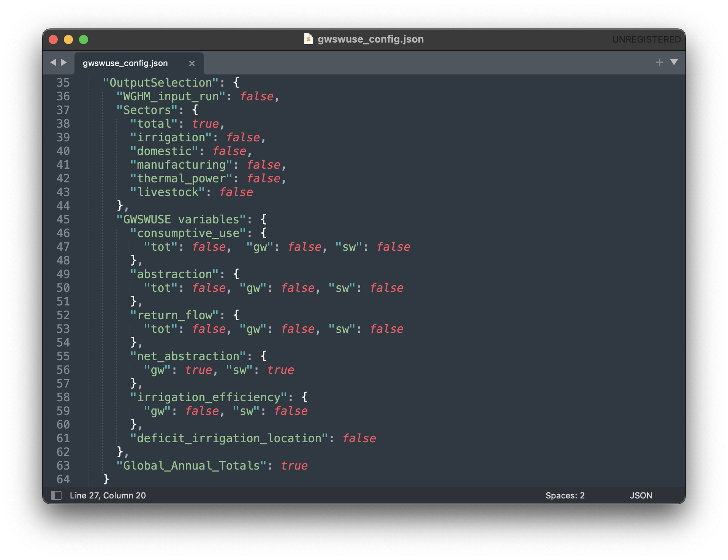Click the green zoom window button
728x560 pixels.
click(x=84, y=40)
